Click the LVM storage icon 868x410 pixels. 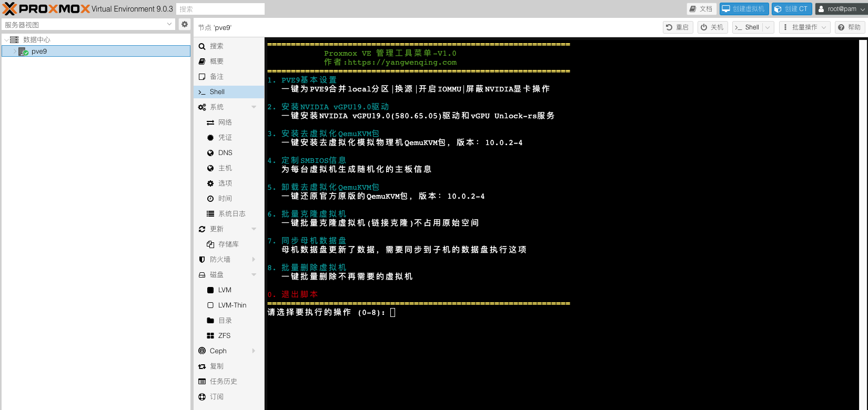210,290
